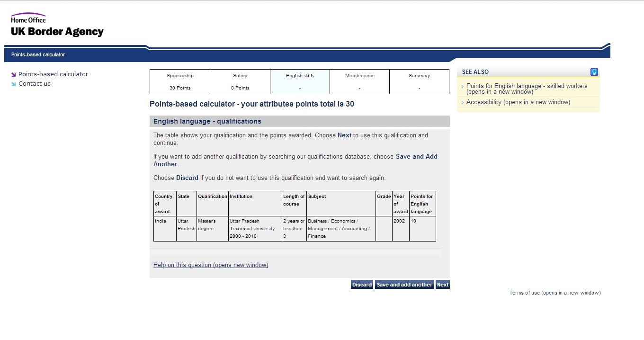Select the Sponsorship progress step
The width and height of the screenshot is (644, 340).
point(179,81)
